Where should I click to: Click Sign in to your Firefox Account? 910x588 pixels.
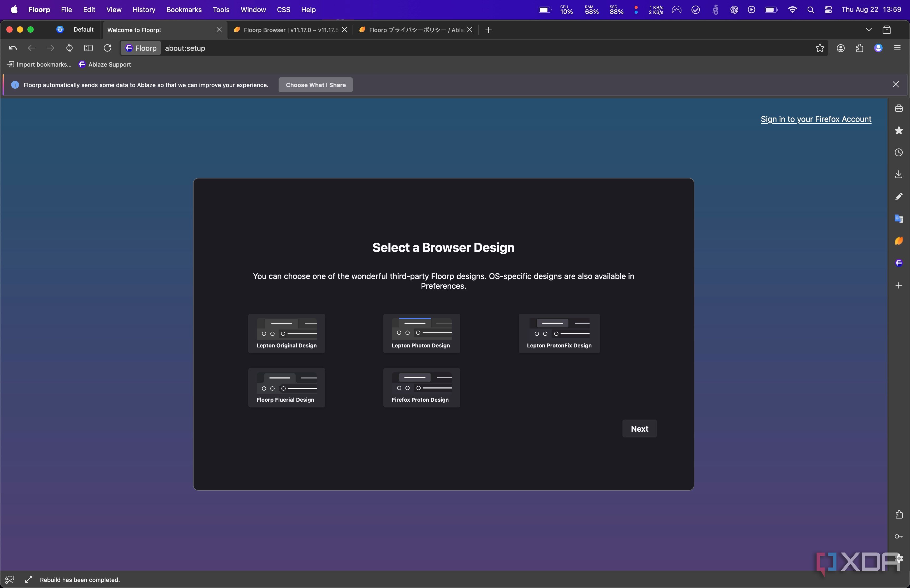(x=816, y=119)
